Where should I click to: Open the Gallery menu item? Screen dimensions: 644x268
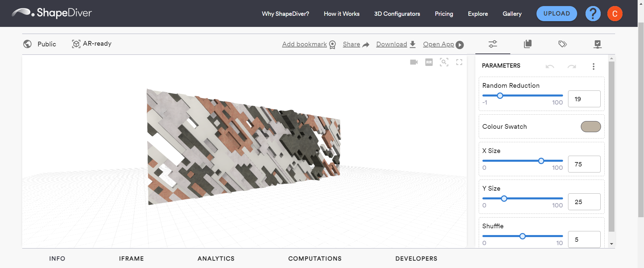coord(512,14)
